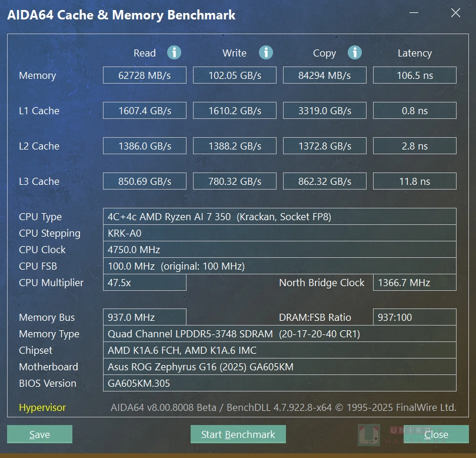Click the CPU Type label
Screen dimensions: 476x458
click(x=40, y=217)
